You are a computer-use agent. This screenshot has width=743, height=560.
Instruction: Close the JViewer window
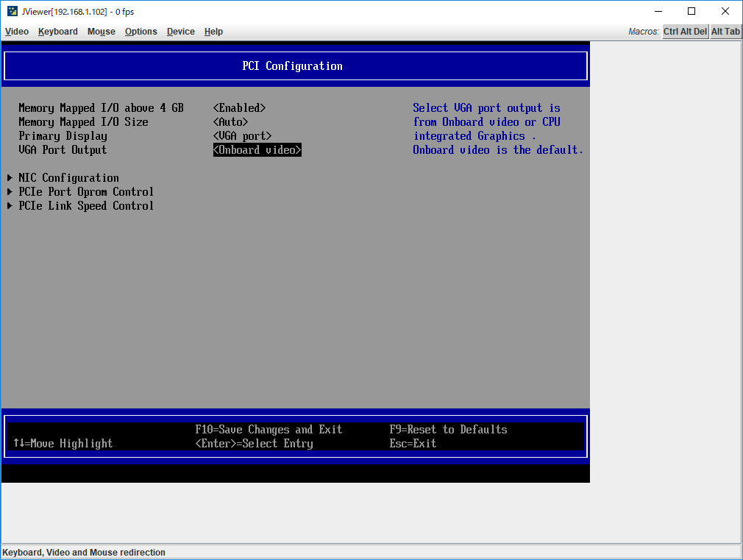[725, 11]
